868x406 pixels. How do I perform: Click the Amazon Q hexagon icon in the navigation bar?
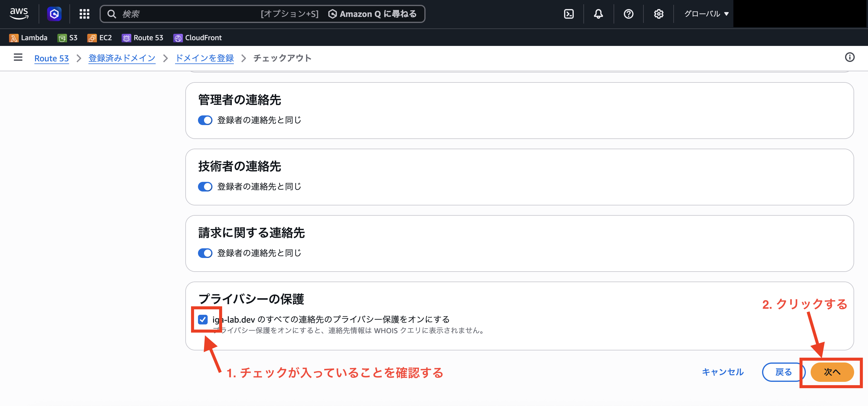54,14
